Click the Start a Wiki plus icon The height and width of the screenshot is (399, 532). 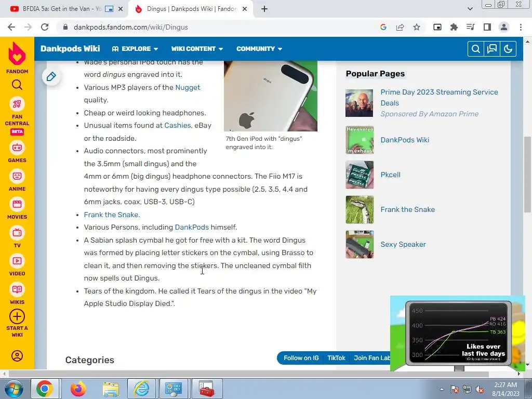tap(17, 316)
